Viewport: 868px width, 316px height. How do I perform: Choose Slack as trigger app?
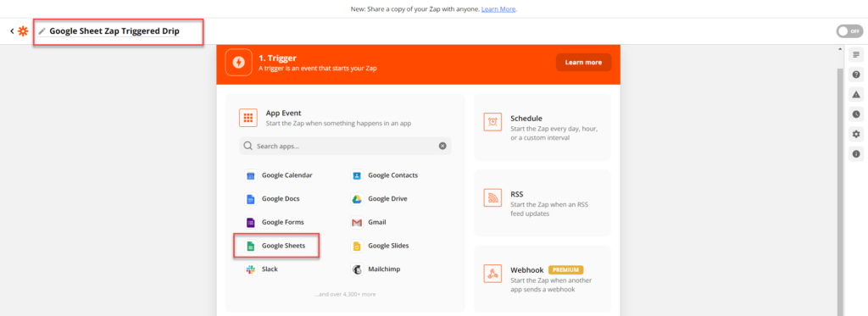[261, 269]
